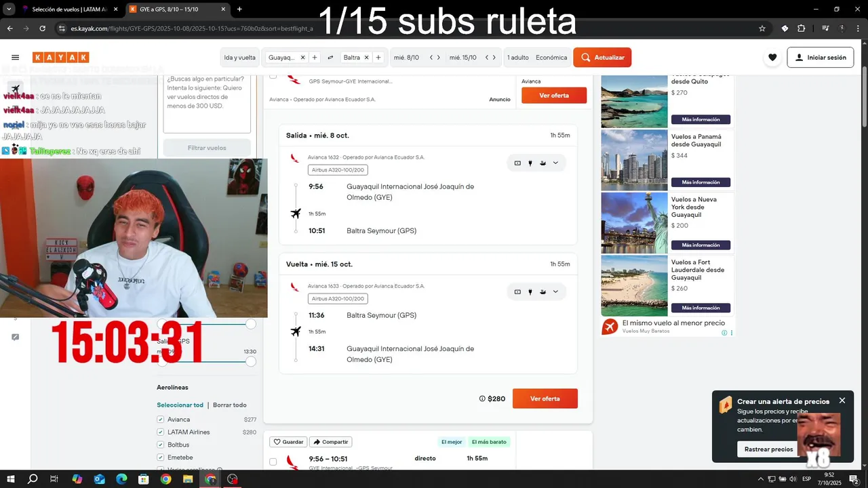Toggle the LATAM Airlines checkbox
868x488 pixels.
[x=161, y=432]
